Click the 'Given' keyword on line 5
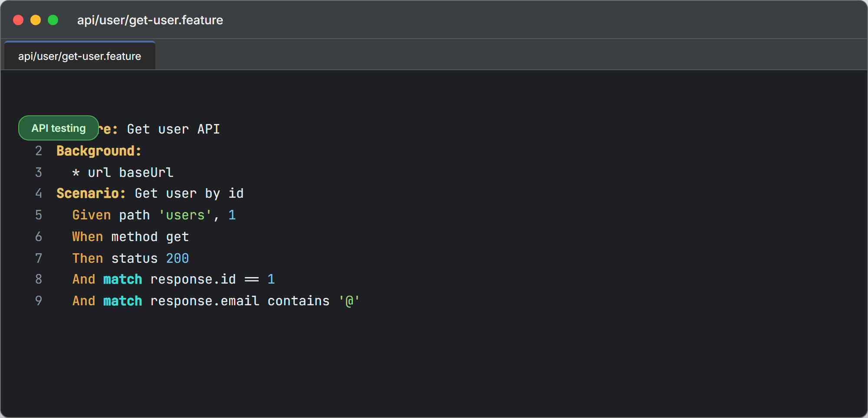 click(x=92, y=215)
